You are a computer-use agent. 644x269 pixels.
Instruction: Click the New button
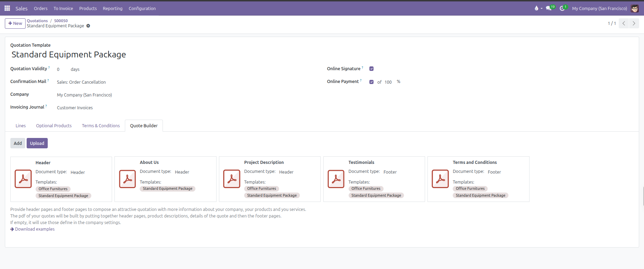[15, 24]
